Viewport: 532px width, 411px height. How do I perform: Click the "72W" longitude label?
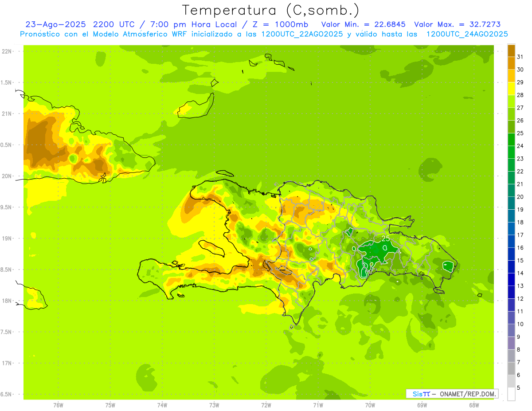(266, 405)
